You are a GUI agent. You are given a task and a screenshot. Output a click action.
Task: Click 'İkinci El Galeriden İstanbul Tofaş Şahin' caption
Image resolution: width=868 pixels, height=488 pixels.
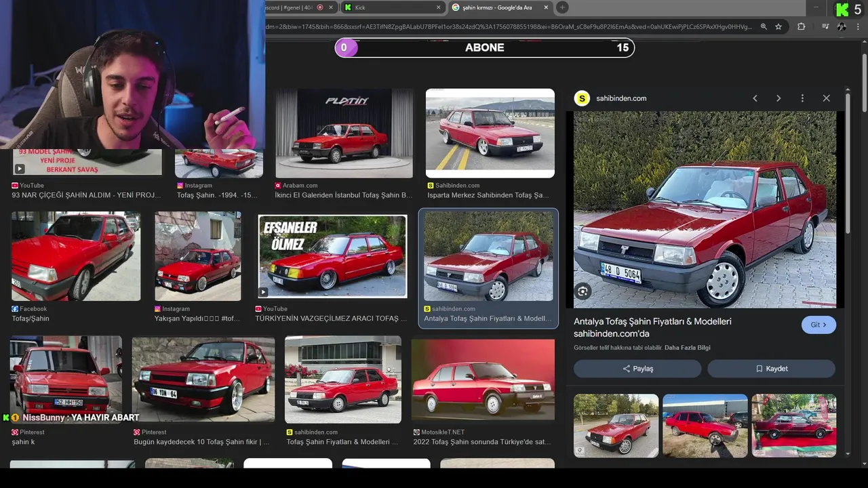tap(343, 195)
